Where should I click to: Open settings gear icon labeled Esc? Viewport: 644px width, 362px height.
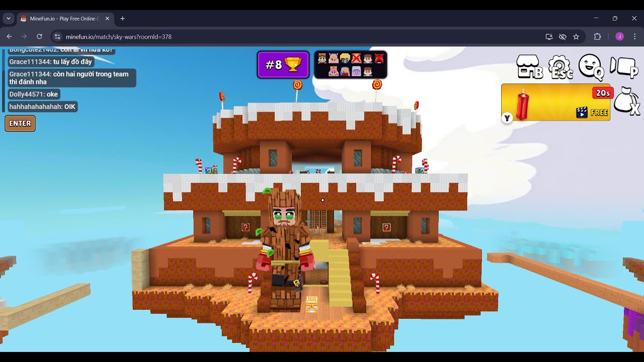coord(560,67)
